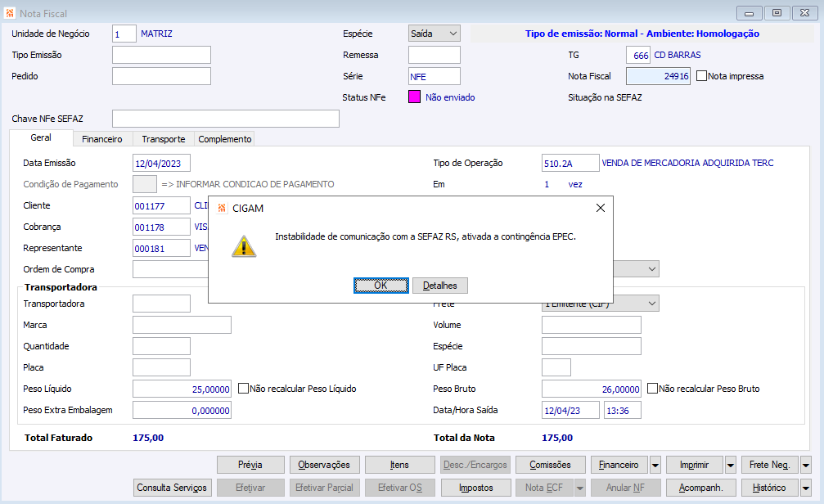Click the Volume input field
The image size is (824, 504).
591,325
